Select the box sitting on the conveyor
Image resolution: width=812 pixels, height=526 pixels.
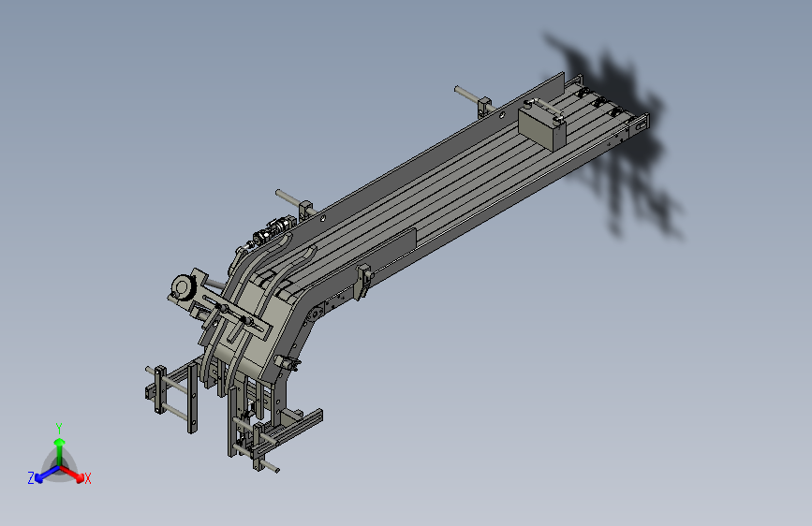[541, 125]
